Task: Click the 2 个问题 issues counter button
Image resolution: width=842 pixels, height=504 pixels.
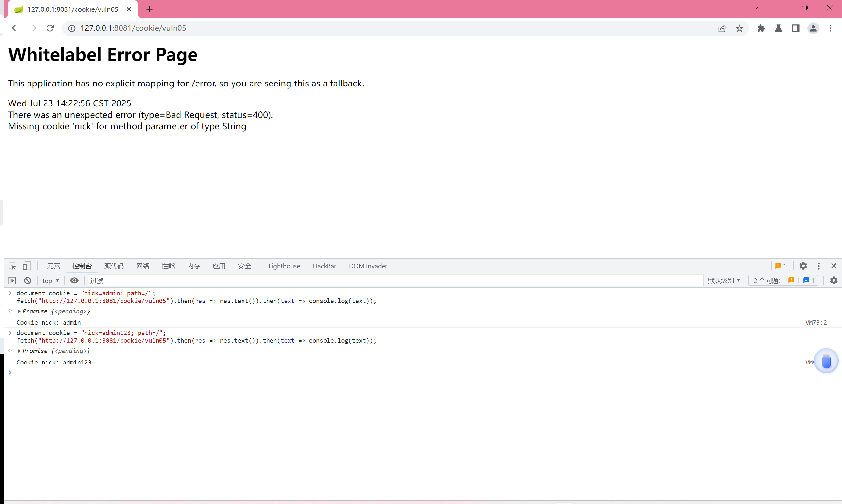Action: 783,281
